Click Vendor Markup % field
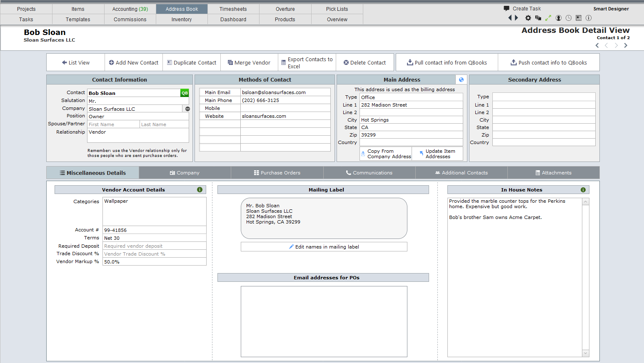This screenshot has width=644, height=363. pyautogui.click(x=155, y=262)
